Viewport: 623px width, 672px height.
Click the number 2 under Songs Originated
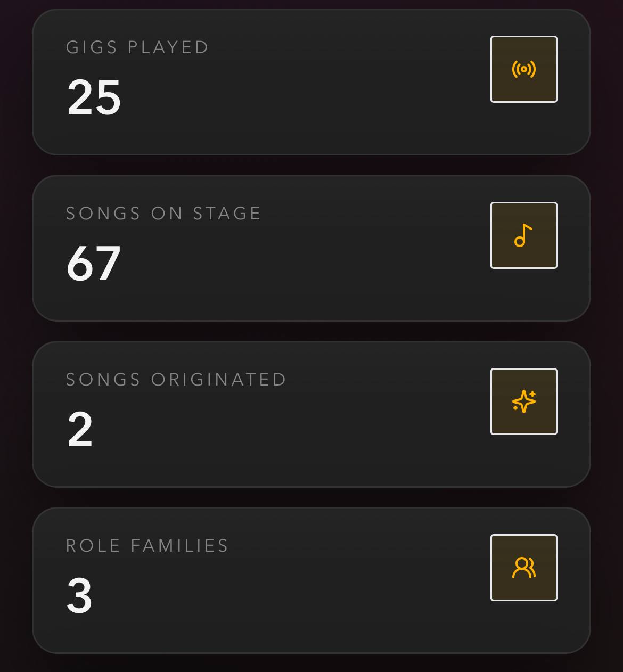80,430
